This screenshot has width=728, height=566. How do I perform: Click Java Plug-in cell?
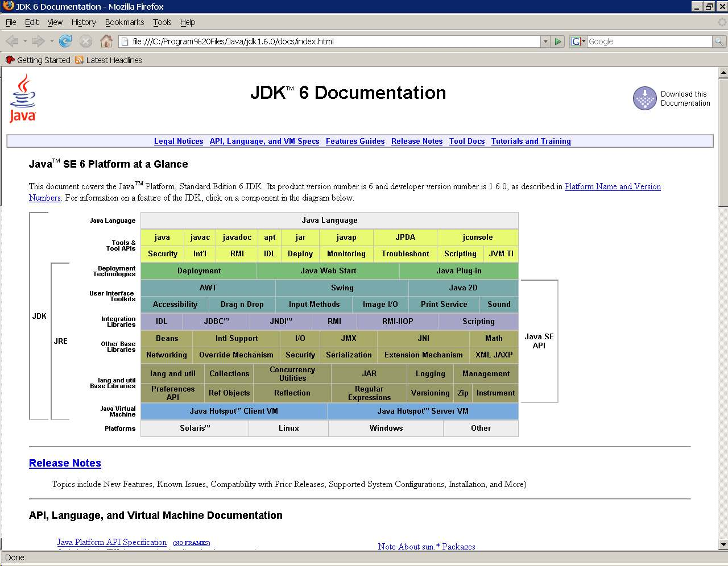(x=459, y=271)
